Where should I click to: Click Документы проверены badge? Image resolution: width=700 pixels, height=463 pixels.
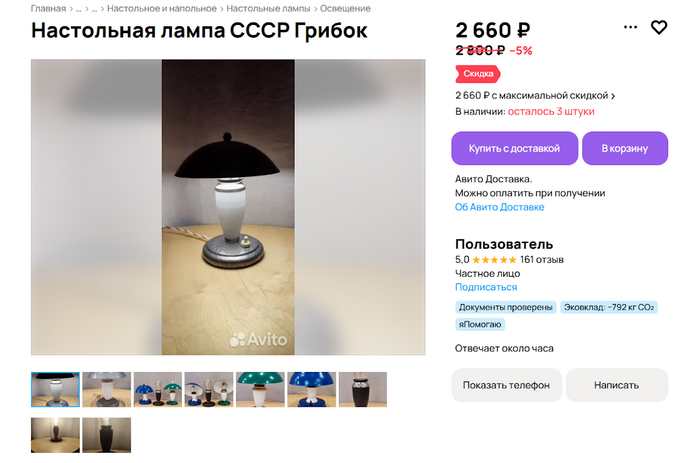pos(506,307)
